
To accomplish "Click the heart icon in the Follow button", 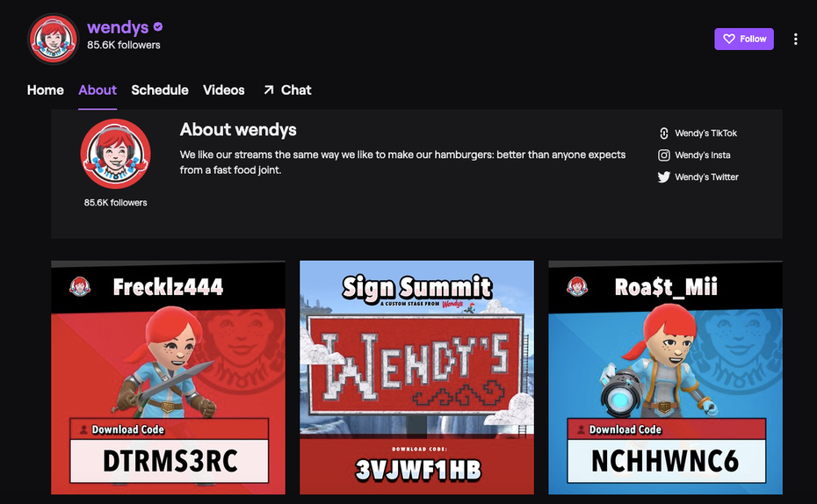I will pyautogui.click(x=729, y=39).
